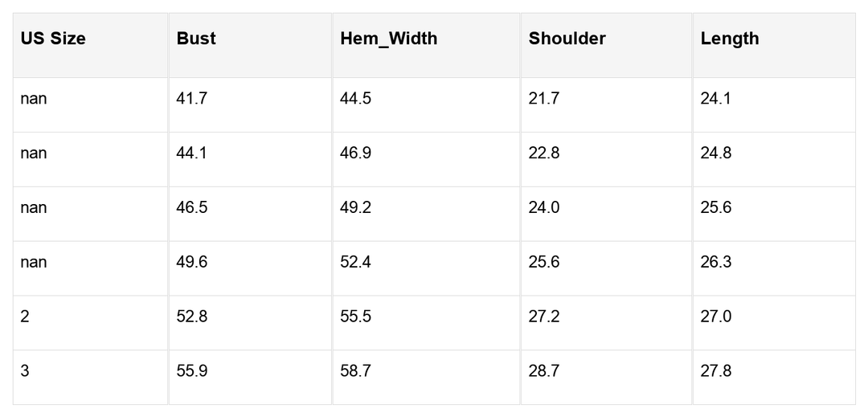This screenshot has height=417, width=868.
Task: Select the Shoulder cell showing 24.0
Action: (544, 207)
